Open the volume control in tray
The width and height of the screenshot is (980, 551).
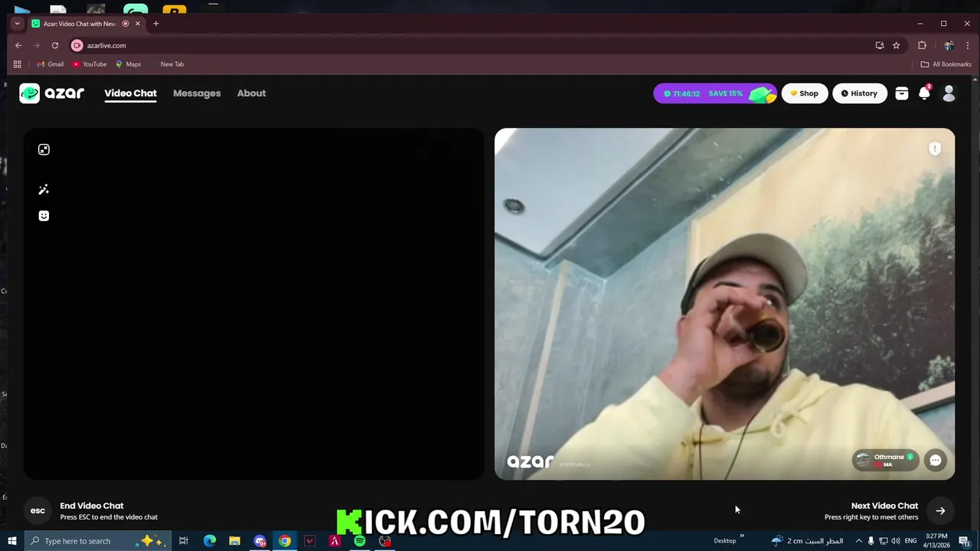coord(895,541)
